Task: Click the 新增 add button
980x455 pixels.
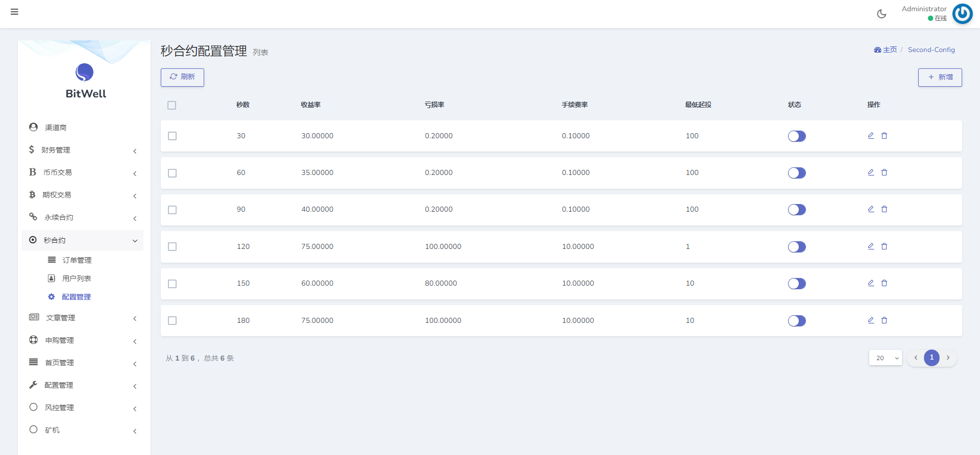Action: pos(940,78)
